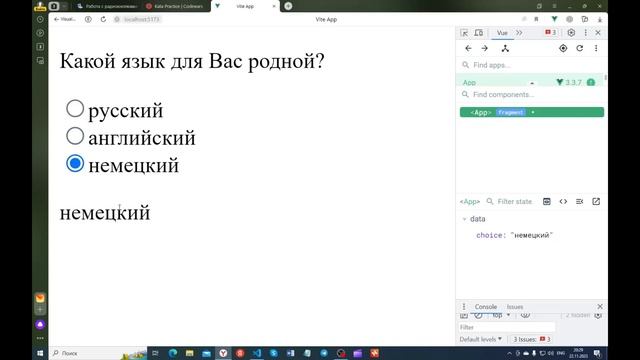Switch to the Kata Practice Codewars tab

(x=175, y=6)
